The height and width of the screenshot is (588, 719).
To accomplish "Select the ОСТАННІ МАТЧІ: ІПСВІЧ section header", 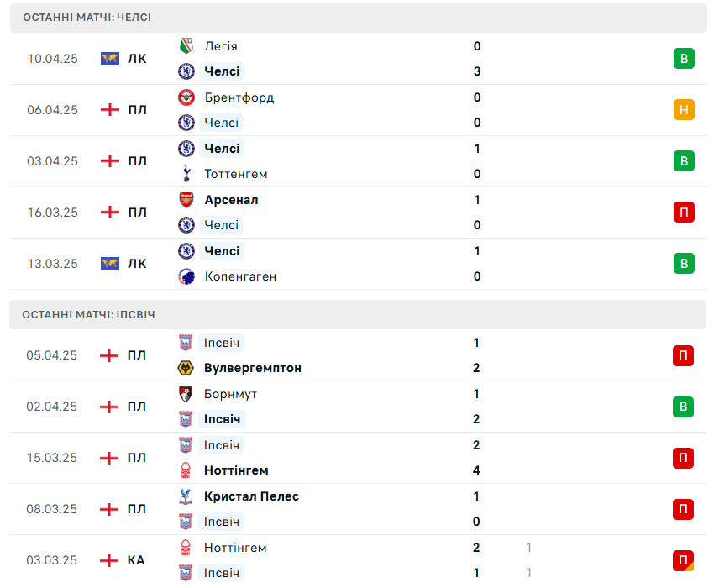I will tap(358, 315).
